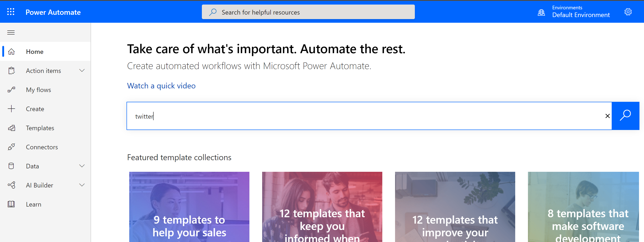Click the Create plus icon
Image resolution: width=644 pixels, height=242 pixels.
coord(12,109)
